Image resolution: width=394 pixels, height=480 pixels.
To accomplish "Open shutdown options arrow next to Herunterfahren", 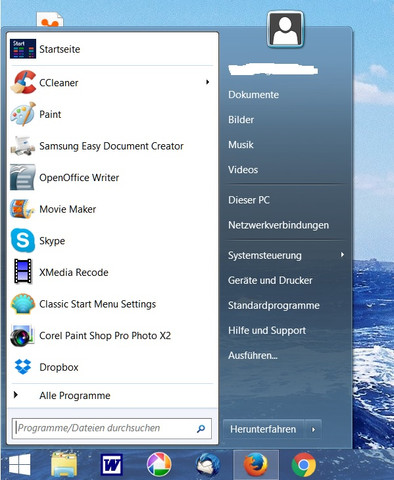I will tap(313, 429).
